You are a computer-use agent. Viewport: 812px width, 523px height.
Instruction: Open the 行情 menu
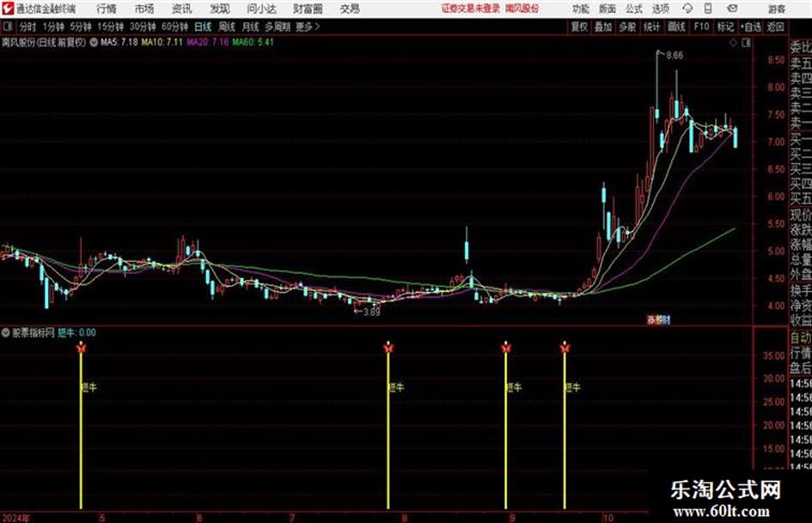(x=107, y=9)
